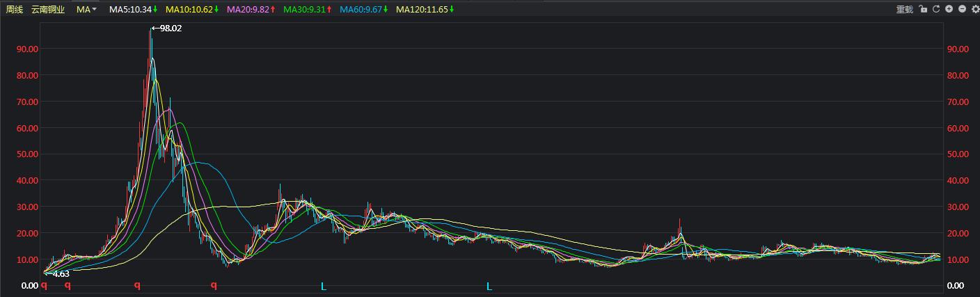Click the 98.02 peak price label
Screen dimensions: 980x297
point(167,29)
